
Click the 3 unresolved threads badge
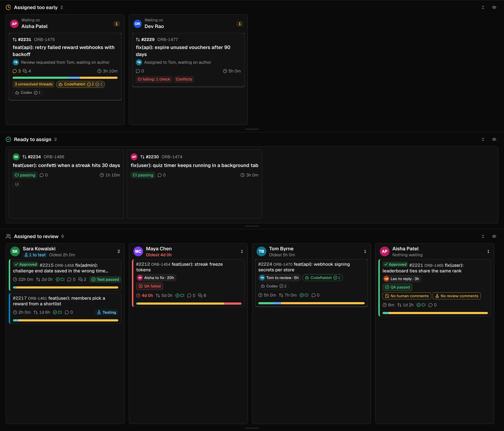pyautogui.click(x=34, y=84)
